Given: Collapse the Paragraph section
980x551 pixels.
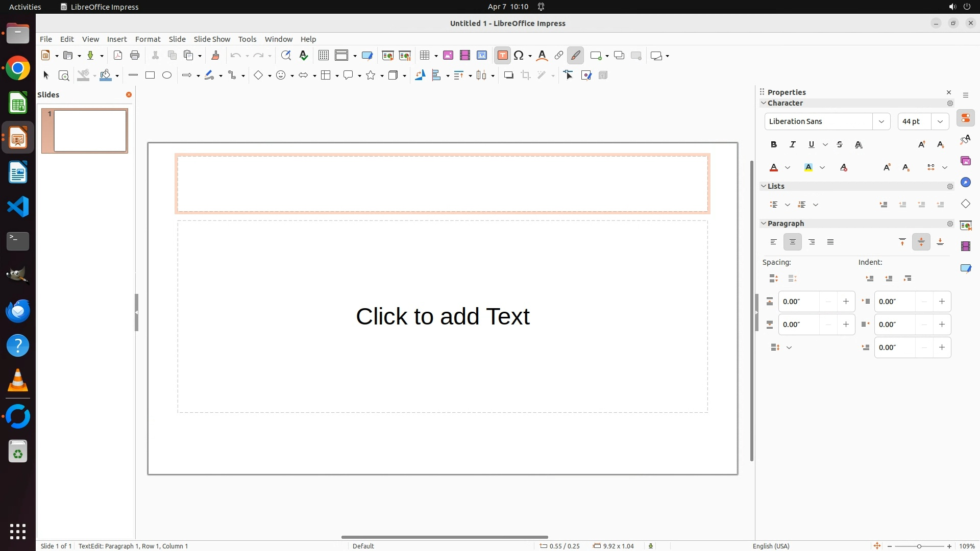Looking at the screenshot, I should click(x=764, y=223).
